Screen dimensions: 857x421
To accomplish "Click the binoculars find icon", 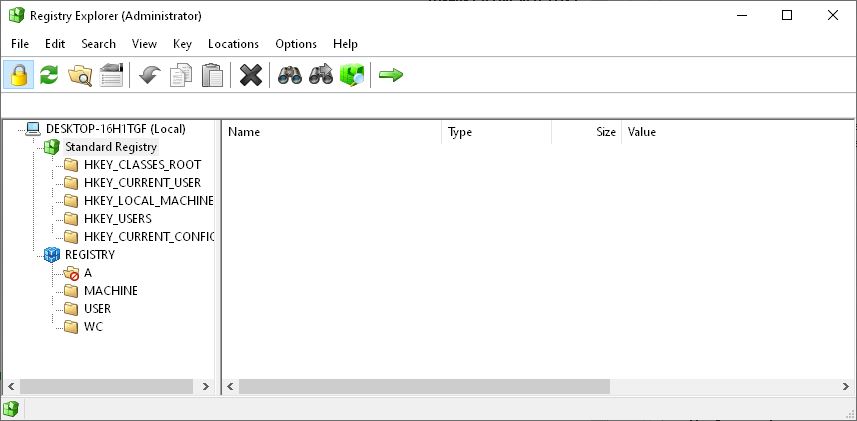I will pyautogui.click(x=290, y=75).
